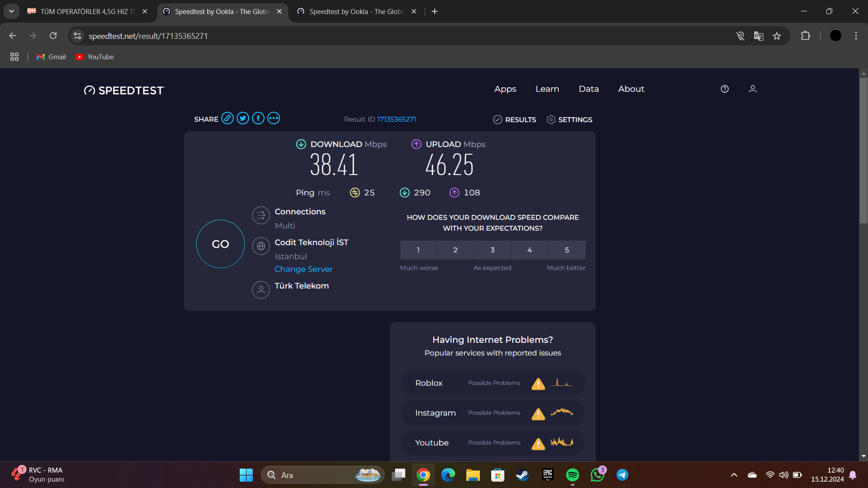Open a new browser tab
Viewport: 868px width, 488px height.
435,11
